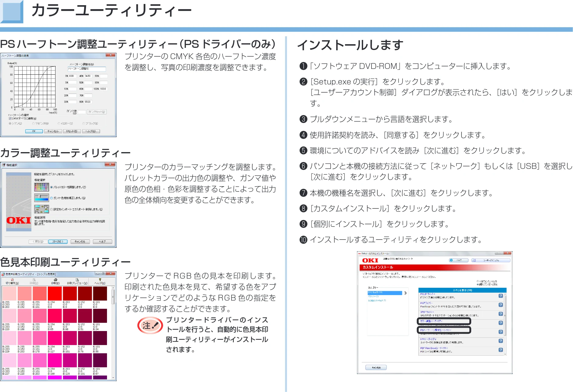Image resolution: width=573 pixels, height=392 pixels.
Task: Click help icon for PSハーフトーン調整 row
Action: click(x=501, y=332)
